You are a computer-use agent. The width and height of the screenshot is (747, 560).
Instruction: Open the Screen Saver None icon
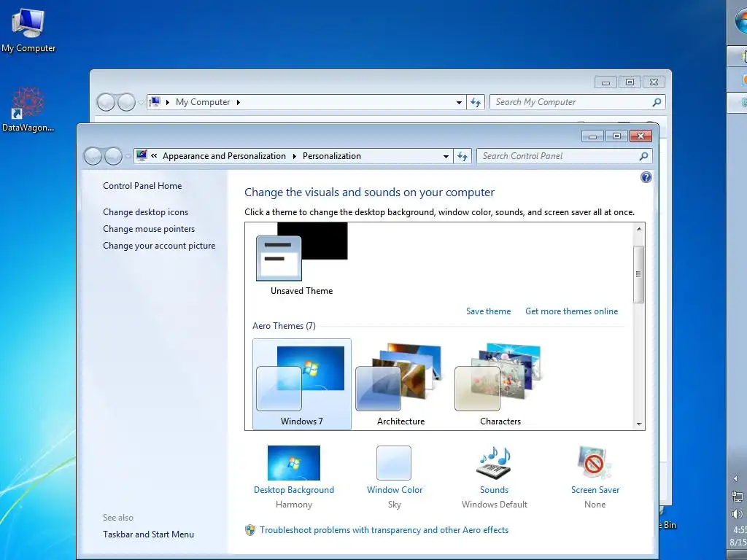[594, 462]
